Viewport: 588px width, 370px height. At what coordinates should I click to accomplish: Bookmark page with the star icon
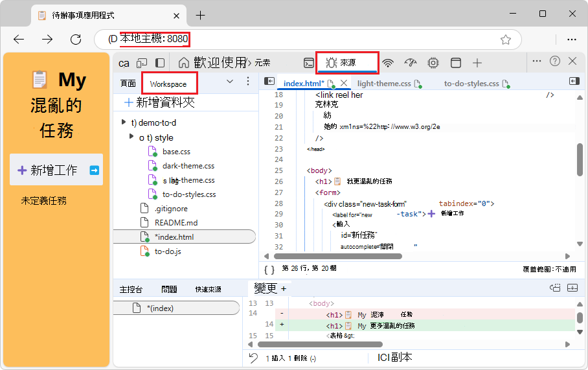506,40
